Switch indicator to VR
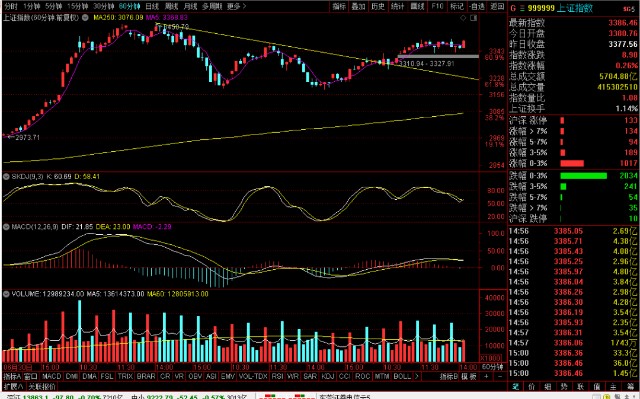Screen dimensions: 640x399 179,376
